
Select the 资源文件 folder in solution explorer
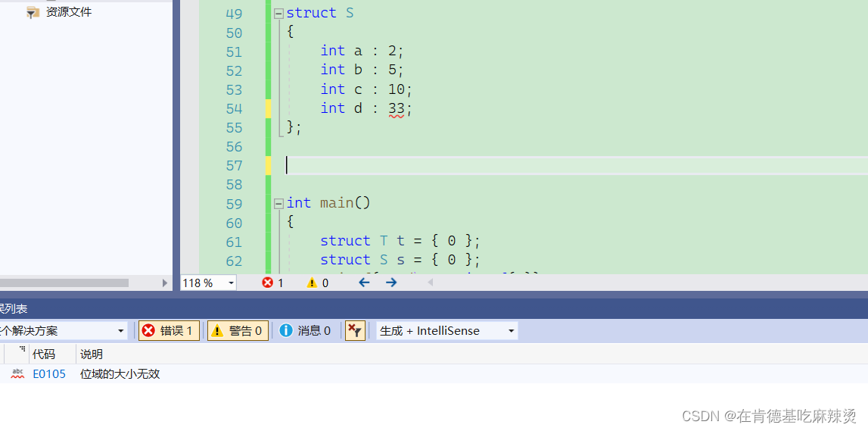69,11
